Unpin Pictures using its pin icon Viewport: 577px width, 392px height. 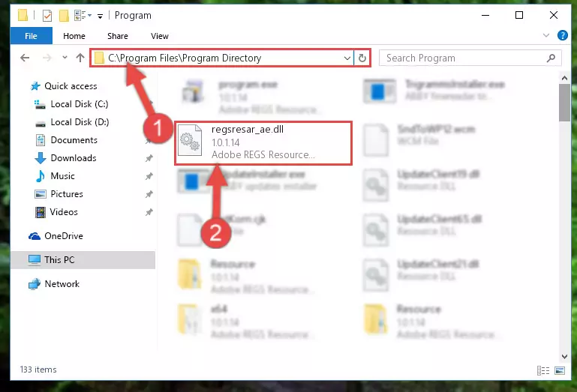coord(149,194)
